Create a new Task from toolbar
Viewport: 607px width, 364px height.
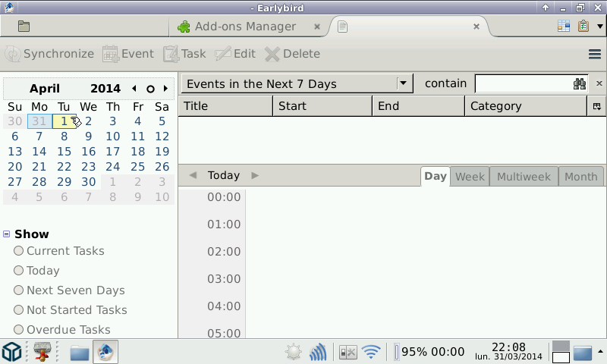pyautogui.click(x=184, y=54)
